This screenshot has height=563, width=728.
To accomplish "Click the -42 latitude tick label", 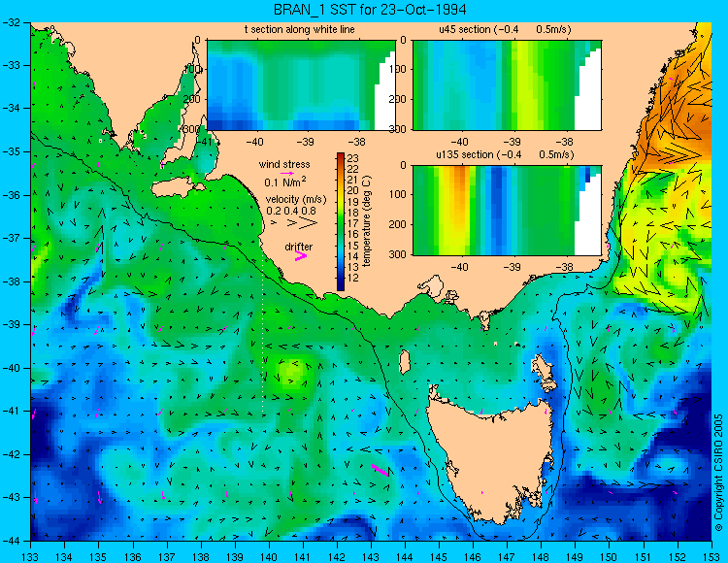I will click(x=13, y=454).
